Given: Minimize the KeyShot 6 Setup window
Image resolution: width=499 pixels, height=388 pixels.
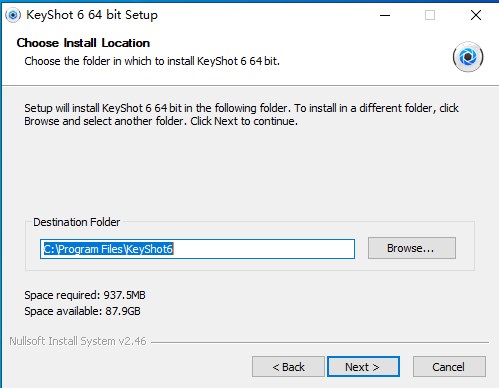Looking at the screenshot, I should [x=385, y=15].
